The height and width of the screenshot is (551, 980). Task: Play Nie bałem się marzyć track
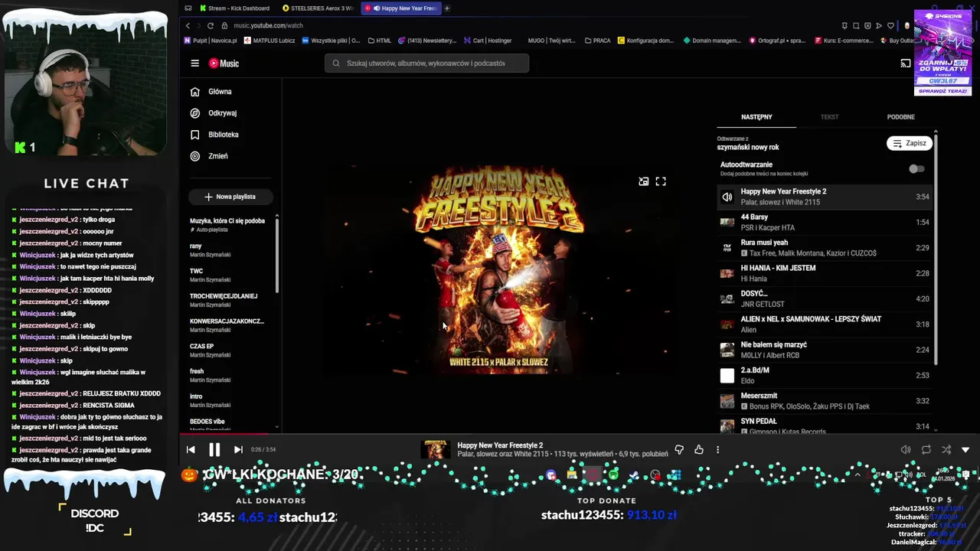[825, 350]
